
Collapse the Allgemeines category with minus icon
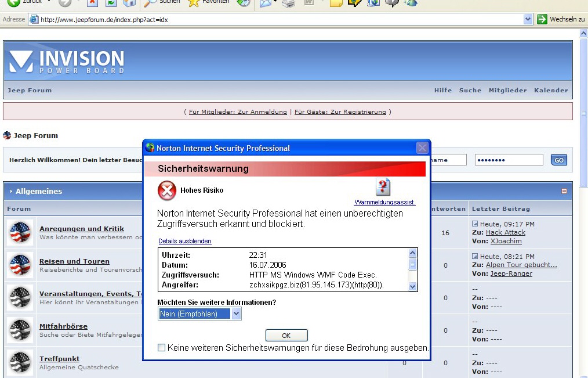(564, 191)
